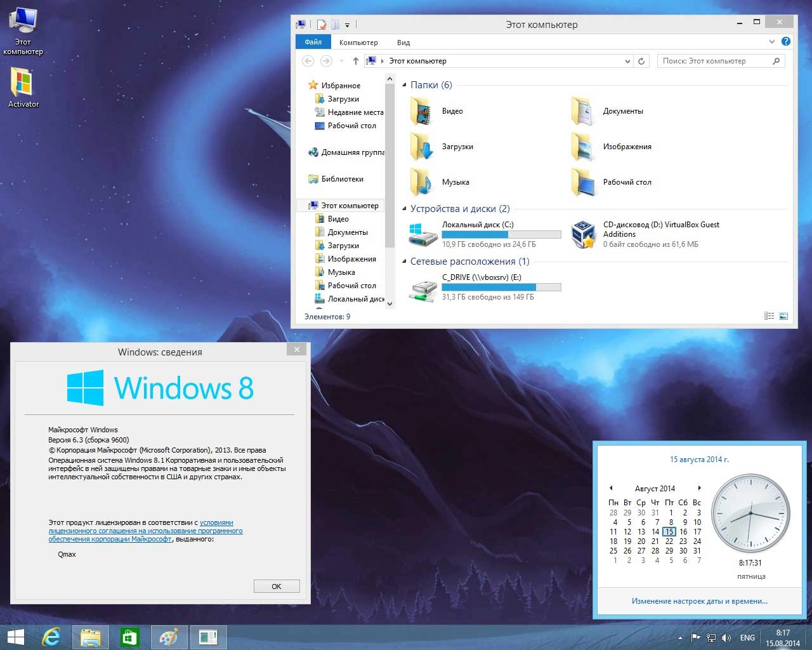This screenshot has height=650, width=812.
Task: Select day 22 in the calendar
Action: coord(669,541)
